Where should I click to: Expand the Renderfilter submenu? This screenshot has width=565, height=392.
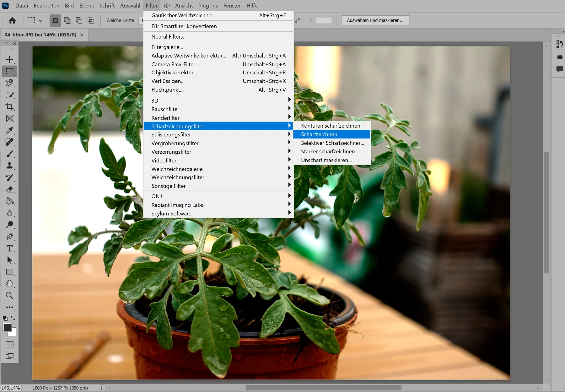[x=218, y=118]
